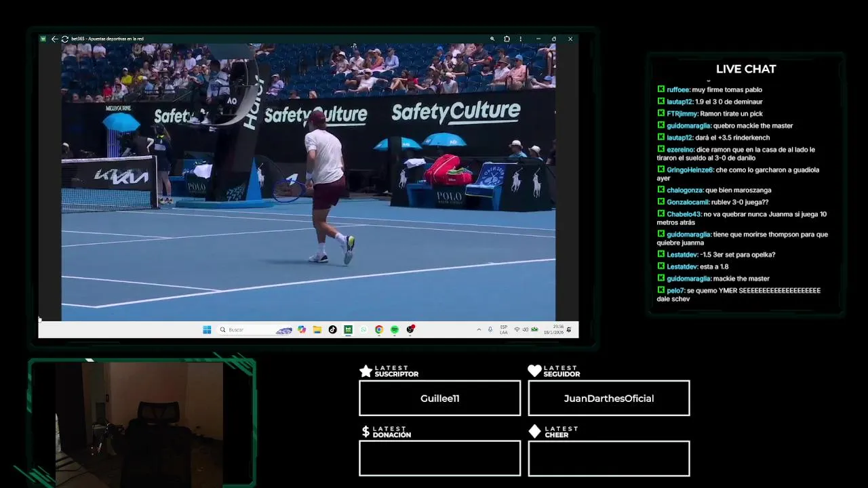868x488 pixels.
Task: Click the LIVE CHAT heading
Action: pos(746,69)
